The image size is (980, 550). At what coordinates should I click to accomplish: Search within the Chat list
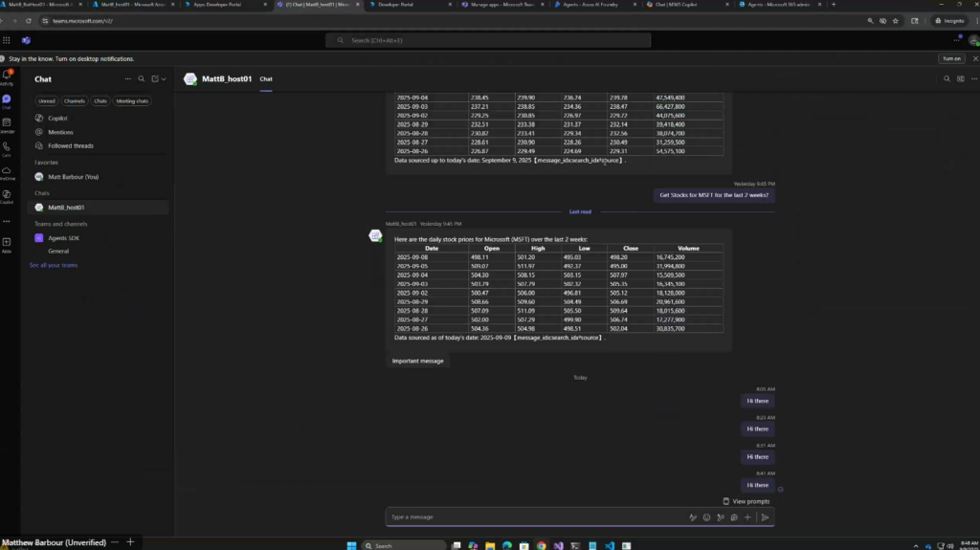click(x=142, y=79)
